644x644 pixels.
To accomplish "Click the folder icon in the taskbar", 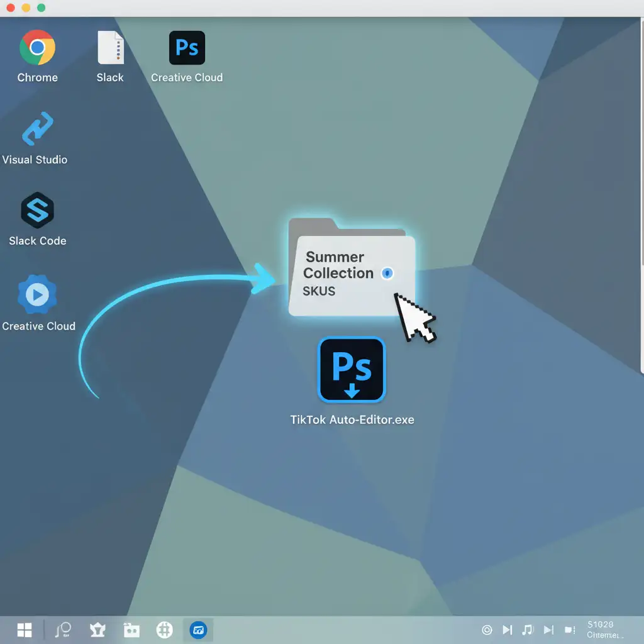I will [x=131, y=630].
